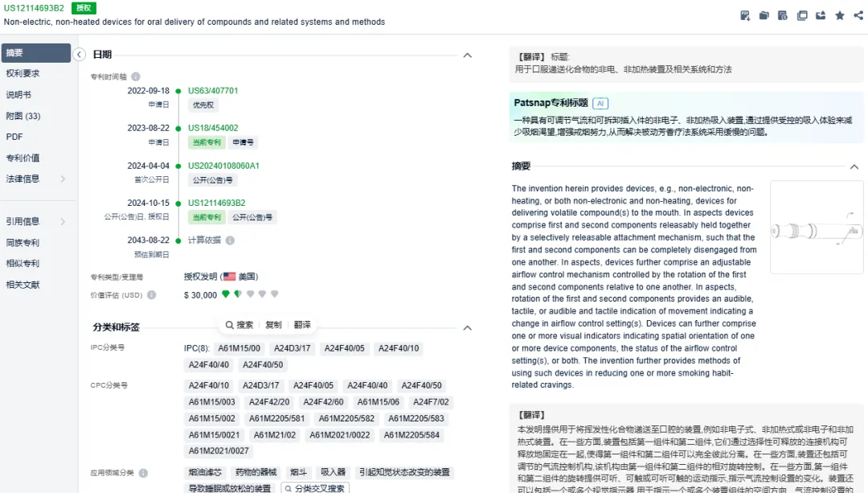This screenshot has width=868, height=493.
Task: Open the 说明书 sidebar tab
Action: (18, 95)
